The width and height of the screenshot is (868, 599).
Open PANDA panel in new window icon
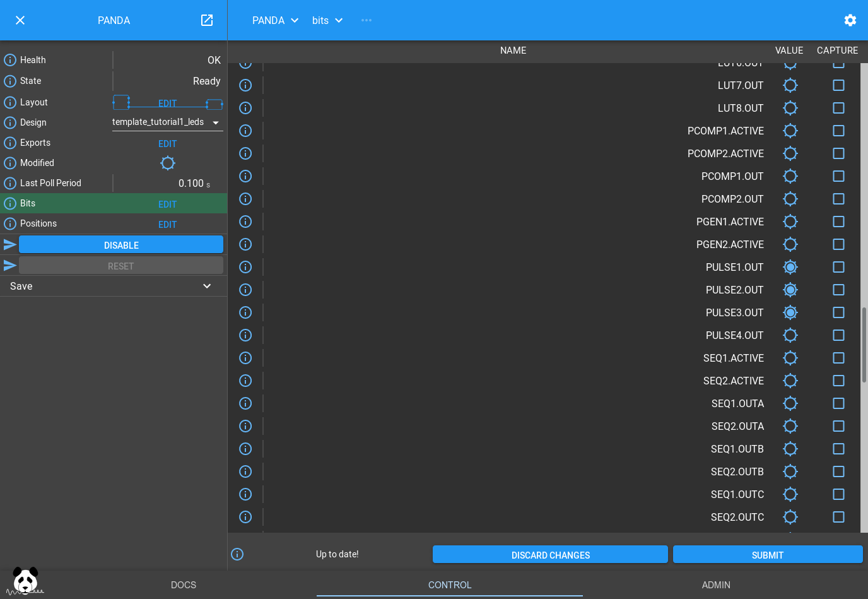[x=207, y=20]
